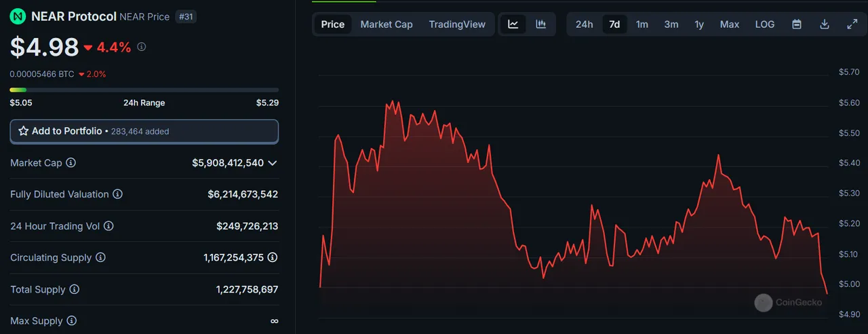
Task: Select the Price chart tab
Action: click(333, 24)
